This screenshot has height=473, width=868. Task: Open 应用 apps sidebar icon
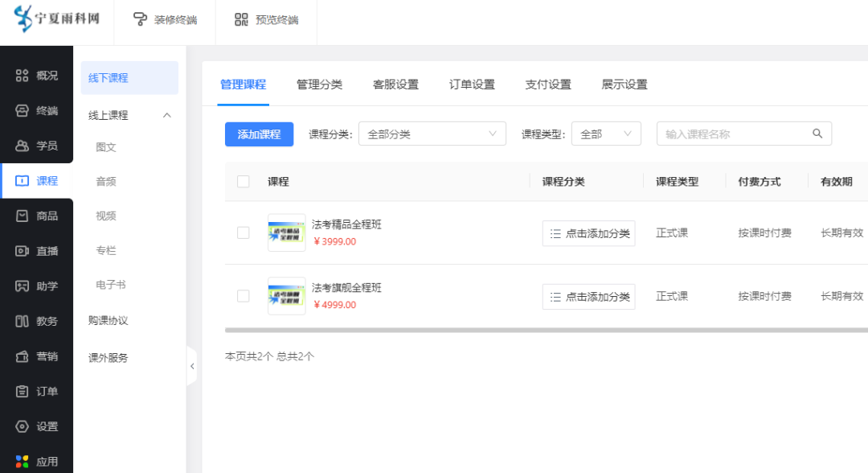[x=22, y=462]
